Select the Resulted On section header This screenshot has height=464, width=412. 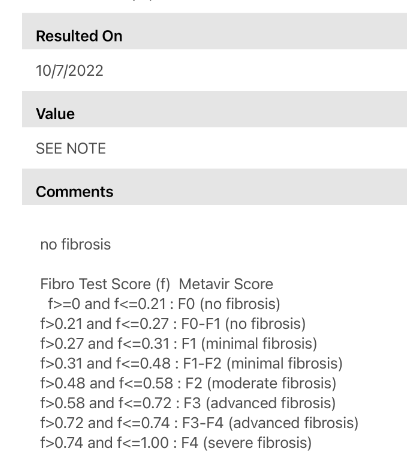point(214,31)
